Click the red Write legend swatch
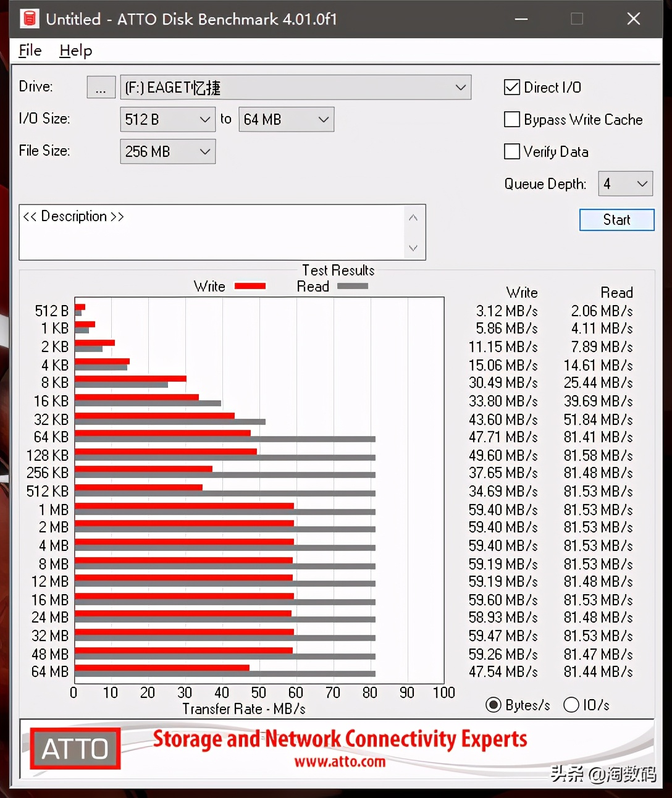The image size is (672, 798). pyautogui.click(x=250, y=286)
